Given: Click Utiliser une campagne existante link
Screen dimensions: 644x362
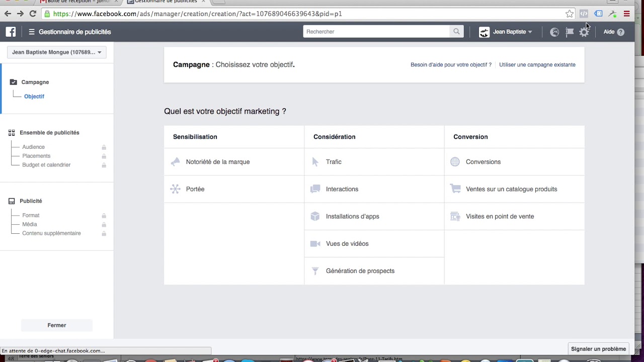Looking at the screenshot, I should (537, 65).
